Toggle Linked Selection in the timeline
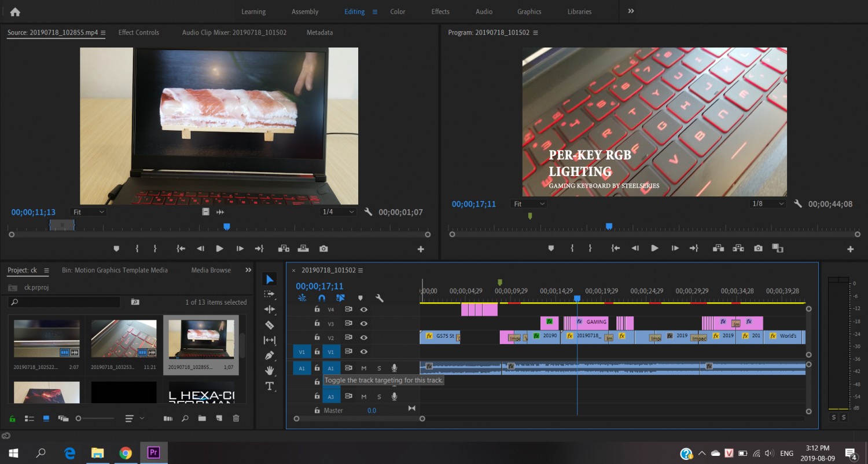868x464 pixels. click(340, 298)
